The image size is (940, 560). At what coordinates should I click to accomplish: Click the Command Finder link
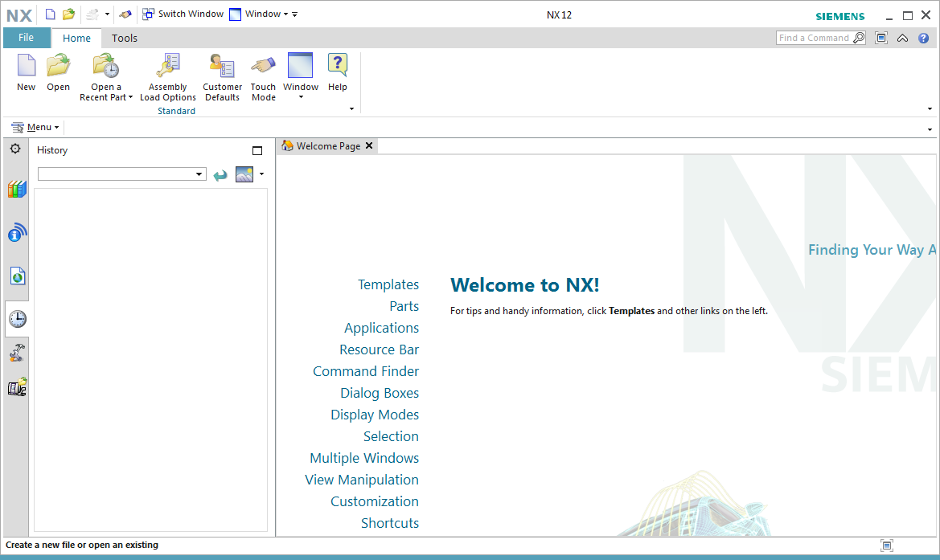[x=366, y=371]
